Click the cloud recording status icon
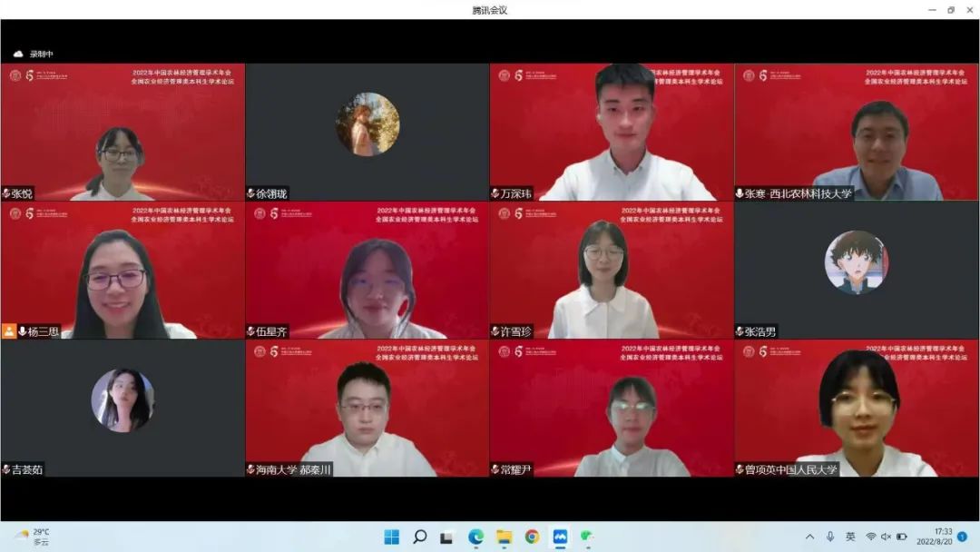Viewport: 980px width, 552px height. 17,54
